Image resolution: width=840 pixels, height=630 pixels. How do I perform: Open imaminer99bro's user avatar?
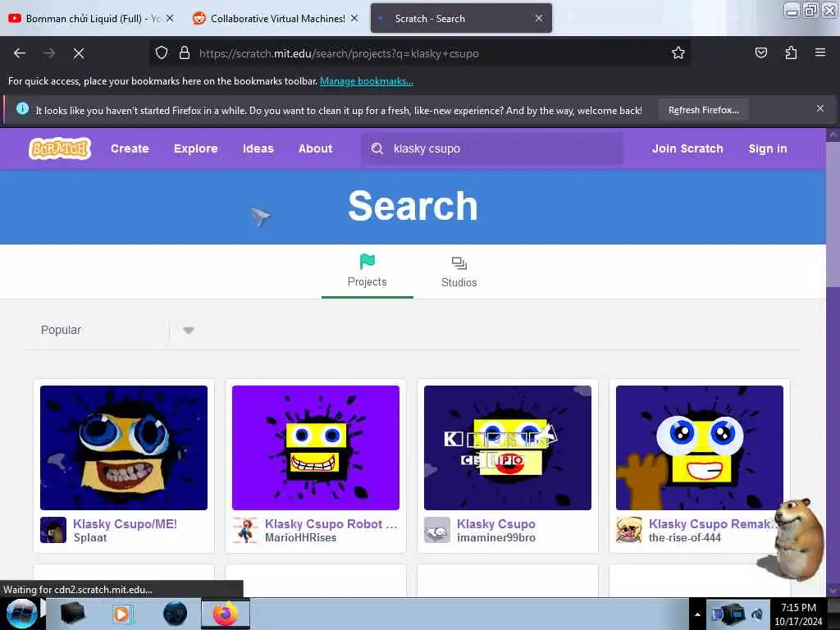[x=437, y=530]
